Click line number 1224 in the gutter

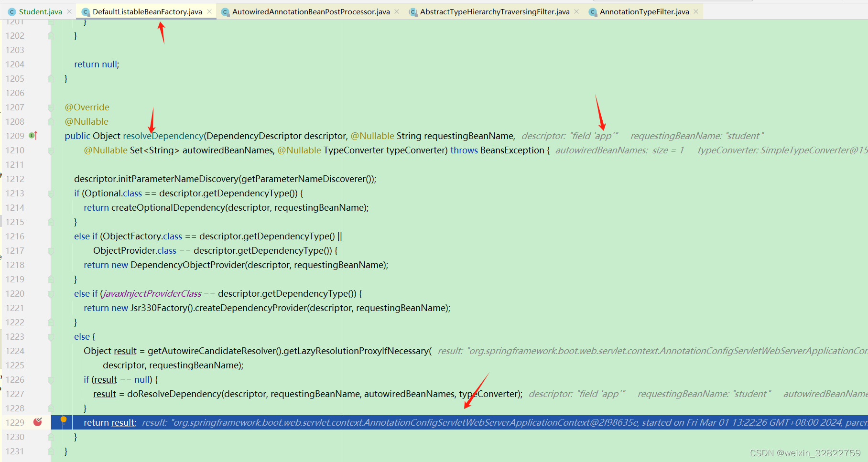click(15, 351)
